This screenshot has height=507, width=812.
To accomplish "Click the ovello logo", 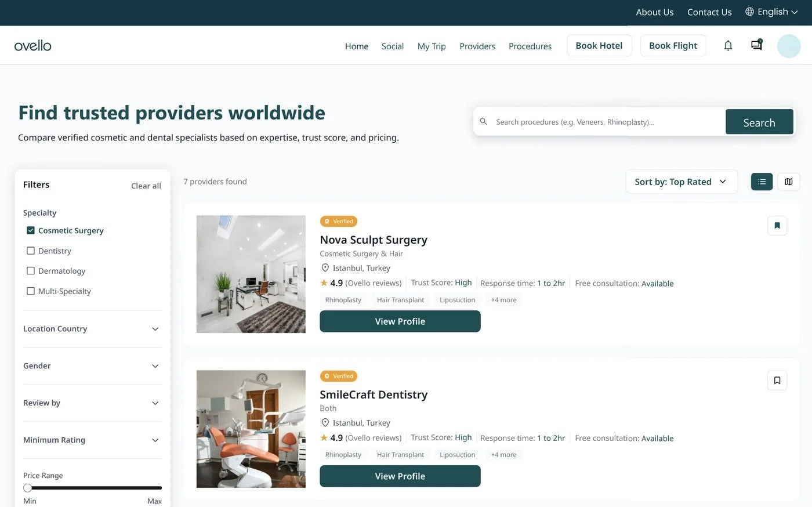I will tap(33, 45).
